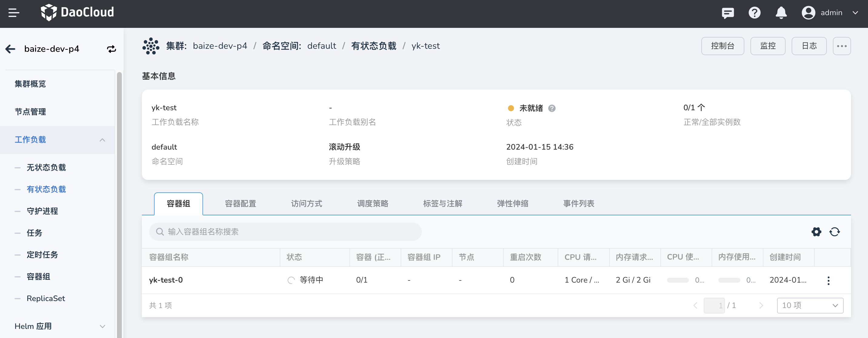The height and width of the screenshot is (338, 868).
Task: Open column settings gear for container group table
Action: [816, 232]
